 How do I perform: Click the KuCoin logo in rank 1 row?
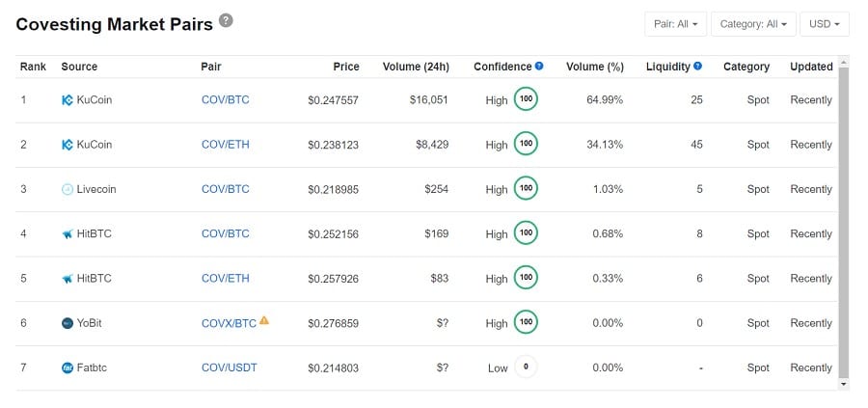pyautogui.click(x=68, y=100)
